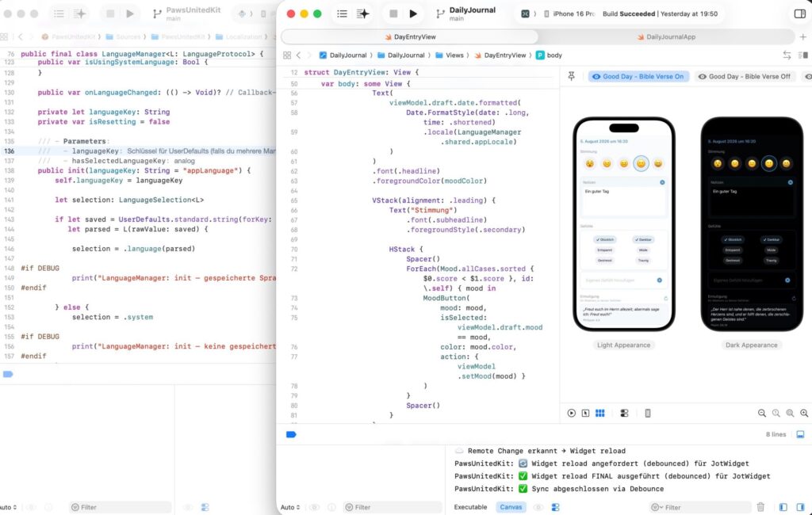812x515 pixels.
Task: Click "8 lines" indicator
Action: tap(776, 435)
